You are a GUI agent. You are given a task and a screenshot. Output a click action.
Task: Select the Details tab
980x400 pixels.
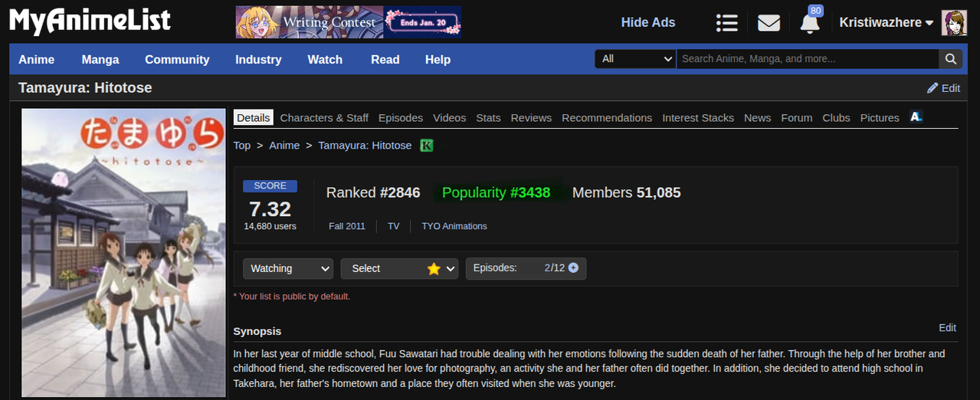click(x=254, y=117)
